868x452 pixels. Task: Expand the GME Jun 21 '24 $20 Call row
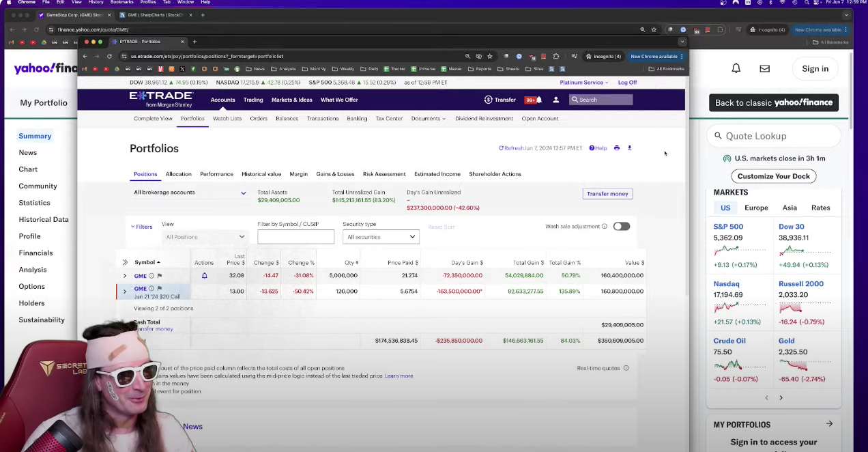click(124, 292)
